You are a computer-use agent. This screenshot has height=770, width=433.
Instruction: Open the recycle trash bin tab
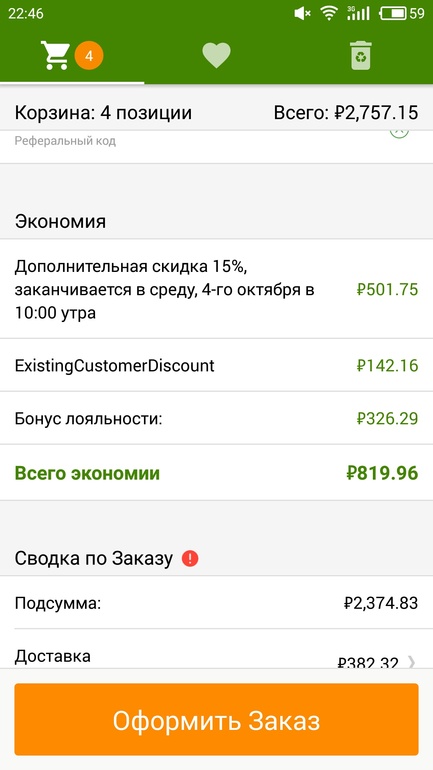(361, 55)
